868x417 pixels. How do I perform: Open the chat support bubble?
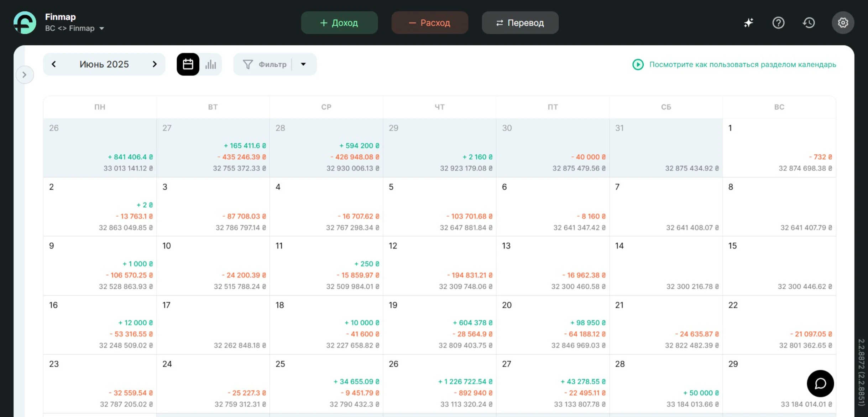click(x=820, y=383)
